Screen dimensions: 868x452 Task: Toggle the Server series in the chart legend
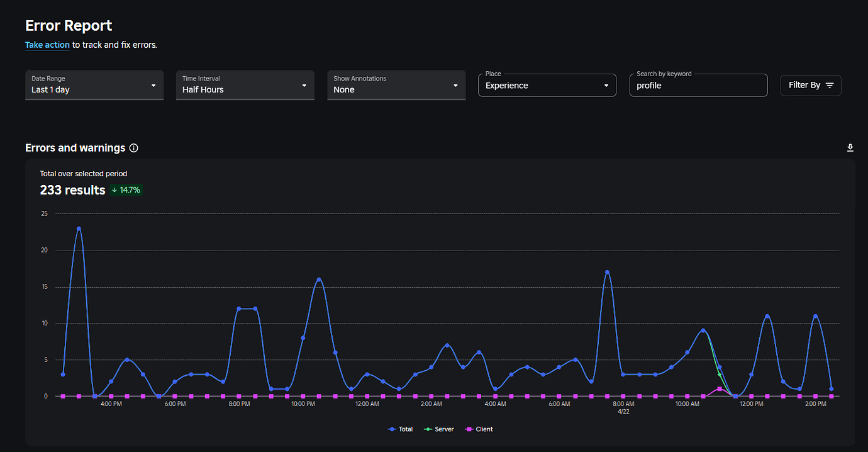pyautogui.click(x=438, y=429)
